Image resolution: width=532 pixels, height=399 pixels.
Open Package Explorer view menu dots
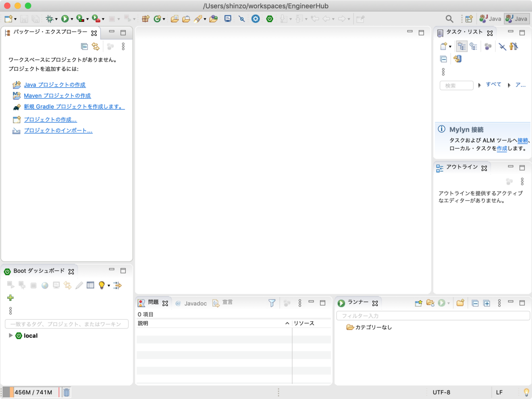pyautogui.click(x=123, y=47)
